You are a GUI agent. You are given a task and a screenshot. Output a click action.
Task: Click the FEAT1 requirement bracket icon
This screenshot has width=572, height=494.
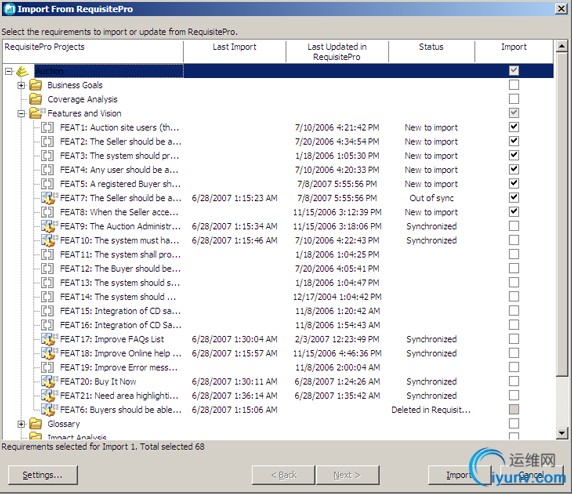tap(47, 127)
